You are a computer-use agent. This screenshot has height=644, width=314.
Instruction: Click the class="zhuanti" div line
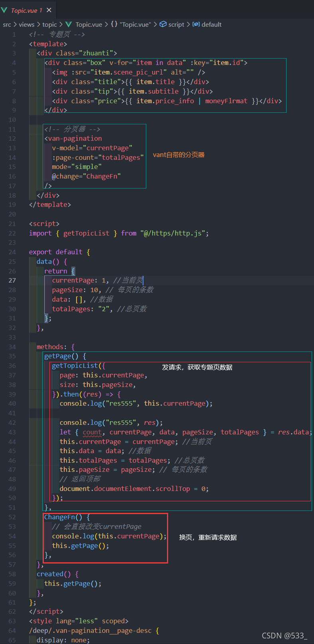(x=77, y=53)
